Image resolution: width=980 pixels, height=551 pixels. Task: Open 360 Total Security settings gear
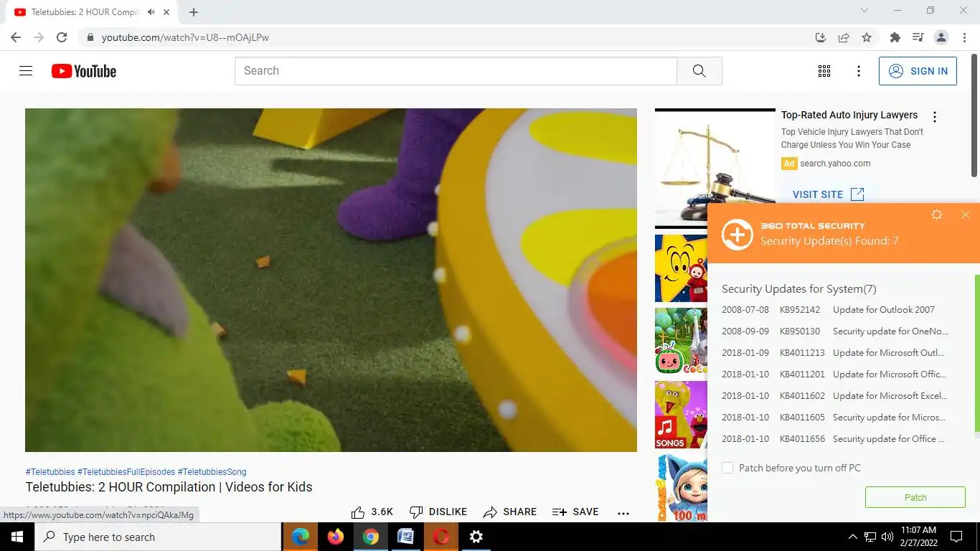(x=936, y=215)
